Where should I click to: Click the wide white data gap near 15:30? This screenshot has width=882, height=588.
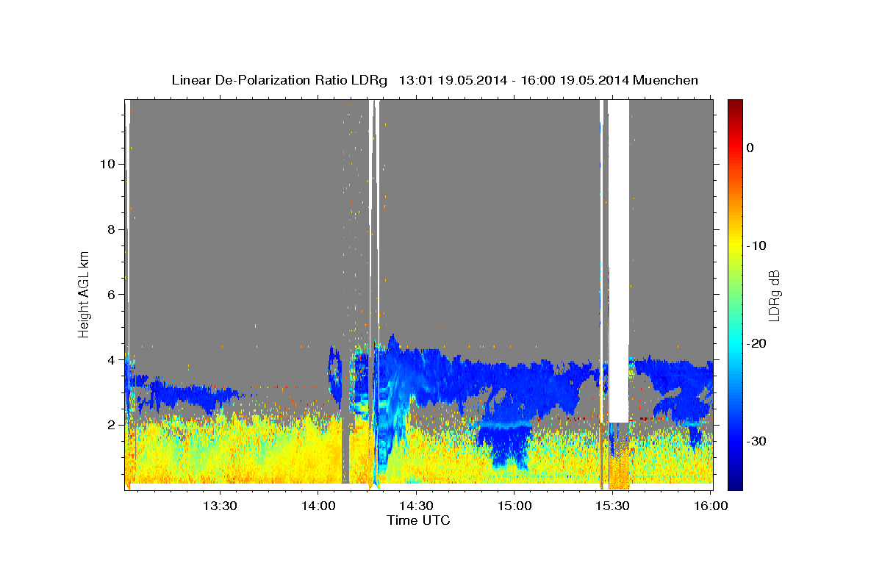click(x=619, y=261)
